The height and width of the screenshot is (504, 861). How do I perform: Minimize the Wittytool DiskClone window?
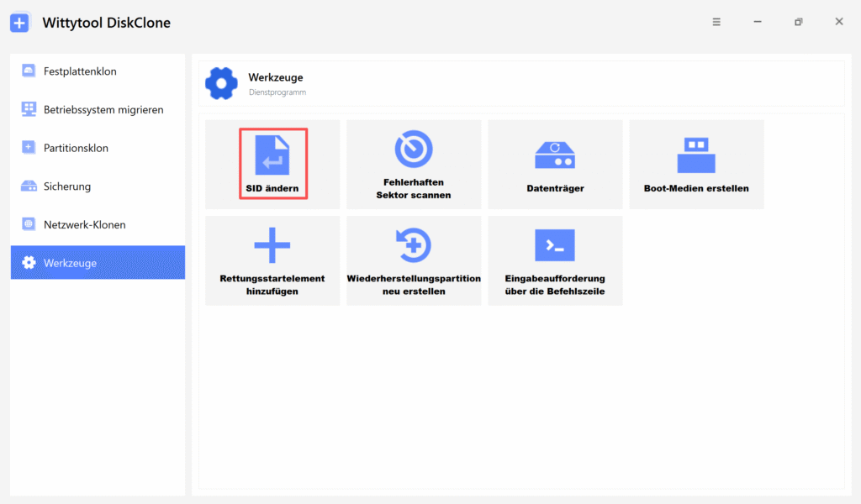(758, 22)
